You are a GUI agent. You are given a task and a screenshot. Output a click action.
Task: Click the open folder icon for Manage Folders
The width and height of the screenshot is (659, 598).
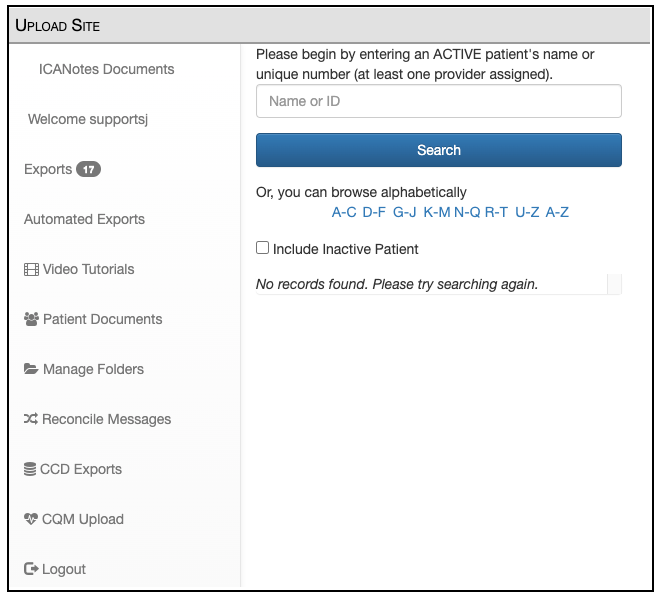31,369
